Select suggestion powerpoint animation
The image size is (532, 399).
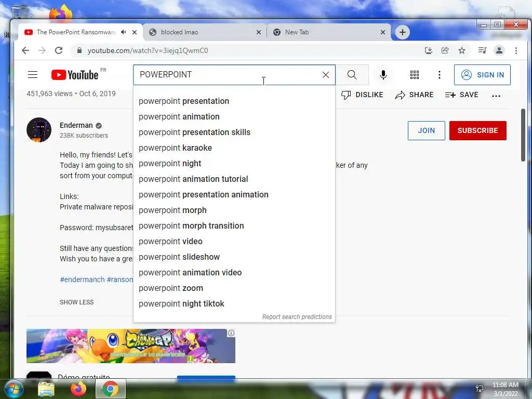coord(234,117)
